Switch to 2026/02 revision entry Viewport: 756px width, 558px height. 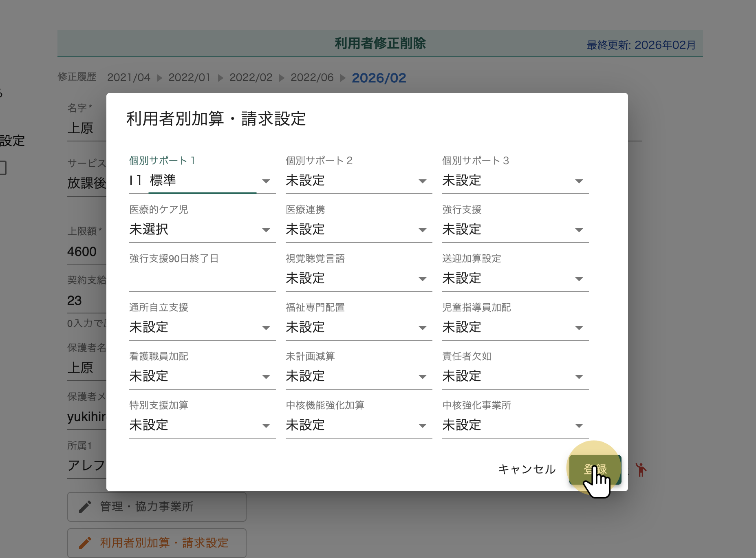point(379,78)
